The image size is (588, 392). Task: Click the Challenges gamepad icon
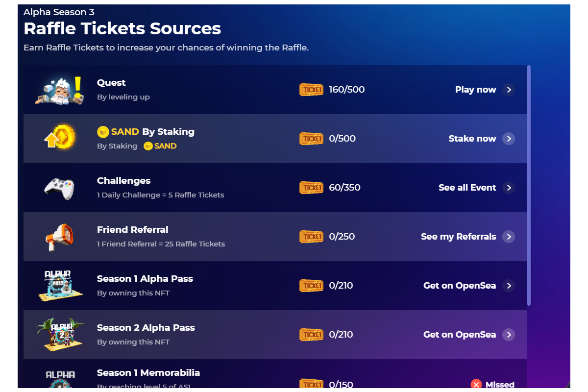click(x=59, y=188)
